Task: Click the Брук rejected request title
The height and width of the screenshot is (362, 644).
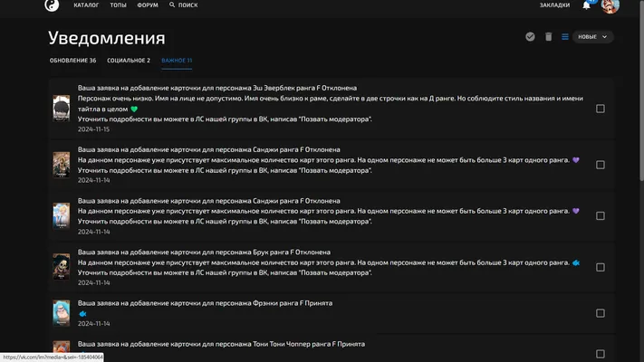Action: click(x=204, y=252)
